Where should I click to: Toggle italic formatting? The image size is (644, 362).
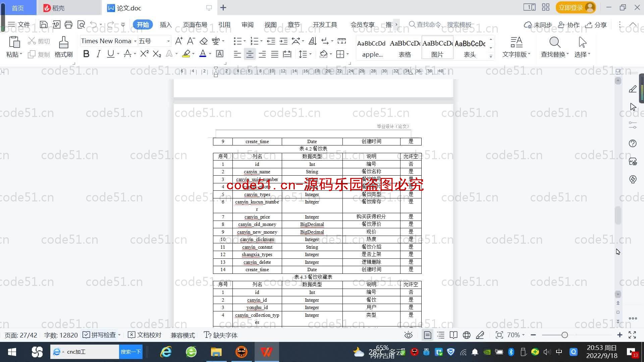coord(98,54)
